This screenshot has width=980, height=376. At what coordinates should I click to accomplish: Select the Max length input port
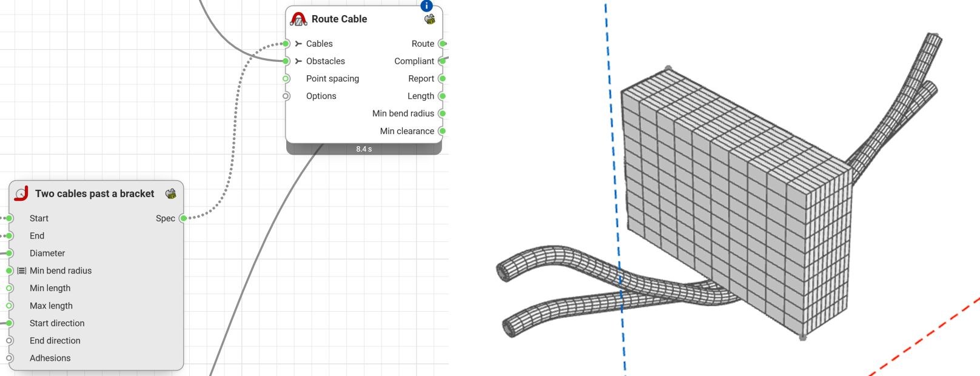9,306
